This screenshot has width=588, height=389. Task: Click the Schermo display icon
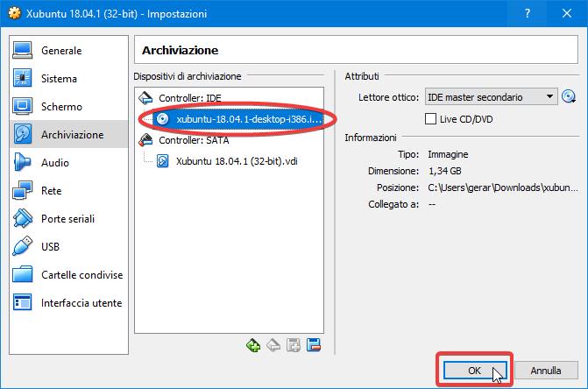point(23,106)
